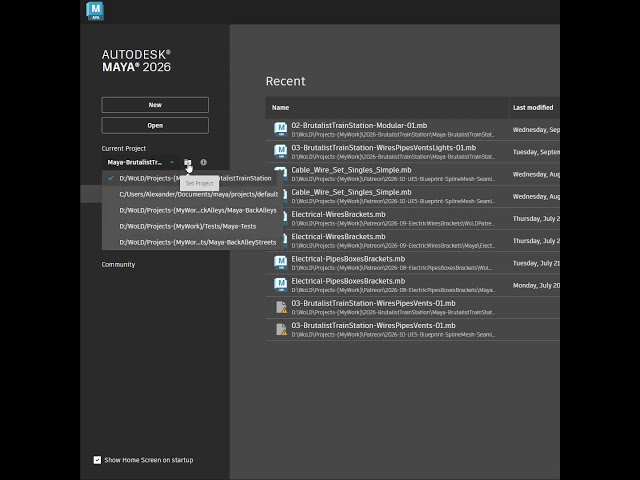The image size is (640, 480).
Task: Click the Tuesday, Septem date cell
Action: click(536, 152)
